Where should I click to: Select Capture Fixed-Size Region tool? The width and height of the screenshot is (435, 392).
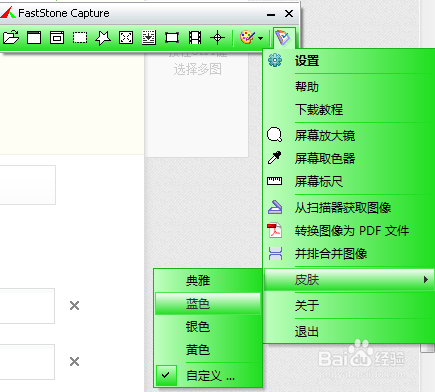pos(172,37)
